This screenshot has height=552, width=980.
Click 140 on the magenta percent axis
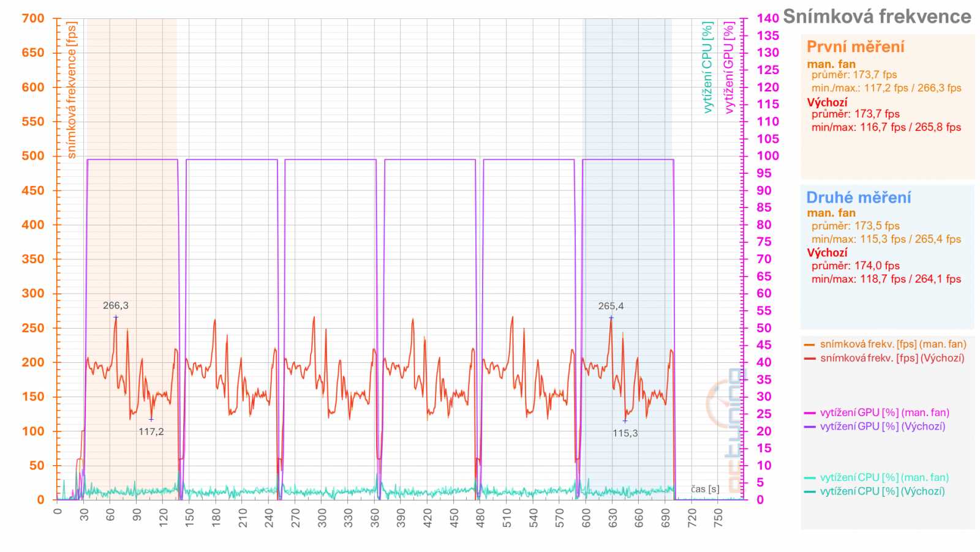767,18
